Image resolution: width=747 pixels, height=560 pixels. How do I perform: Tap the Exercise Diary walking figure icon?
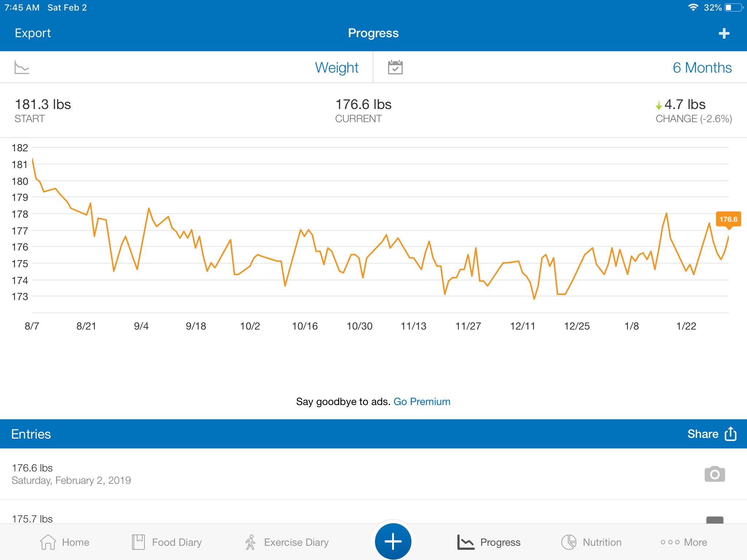pyautogui.click(x=250, y=542)
